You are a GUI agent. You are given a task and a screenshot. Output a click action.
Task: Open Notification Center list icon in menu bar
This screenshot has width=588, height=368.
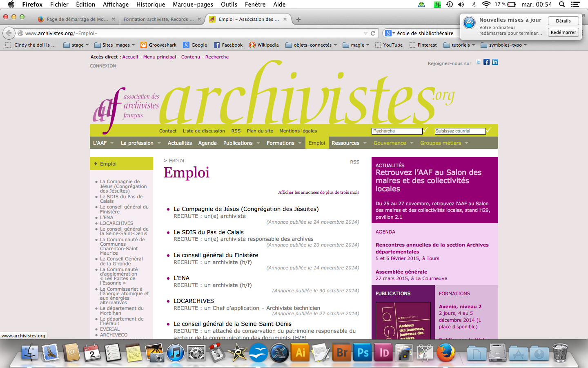click(575, 4)
